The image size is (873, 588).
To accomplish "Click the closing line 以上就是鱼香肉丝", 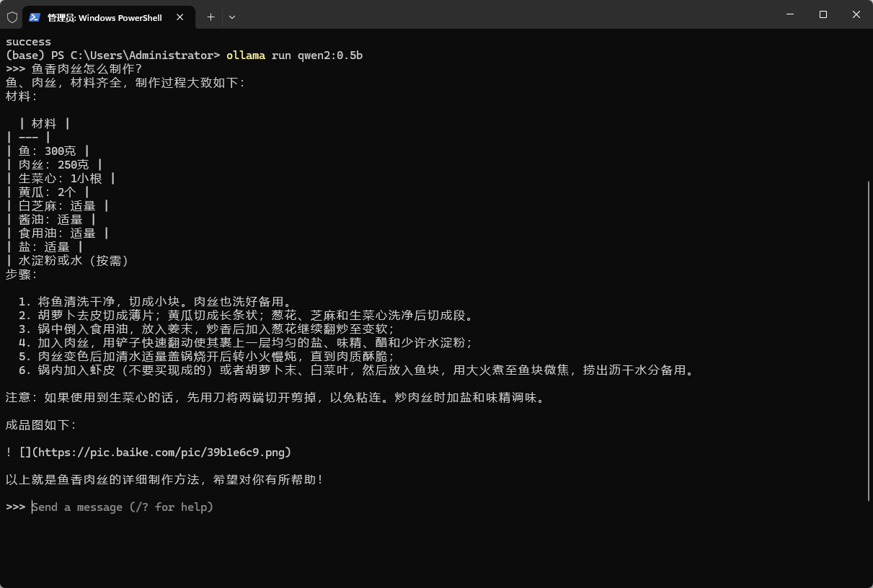I will coord(165,480).
